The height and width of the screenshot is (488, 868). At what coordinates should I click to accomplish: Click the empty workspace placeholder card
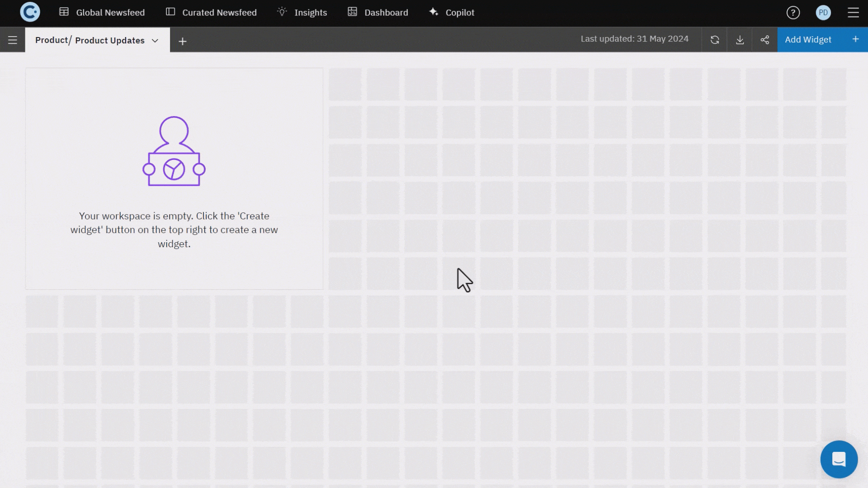(x=174, y=179)
